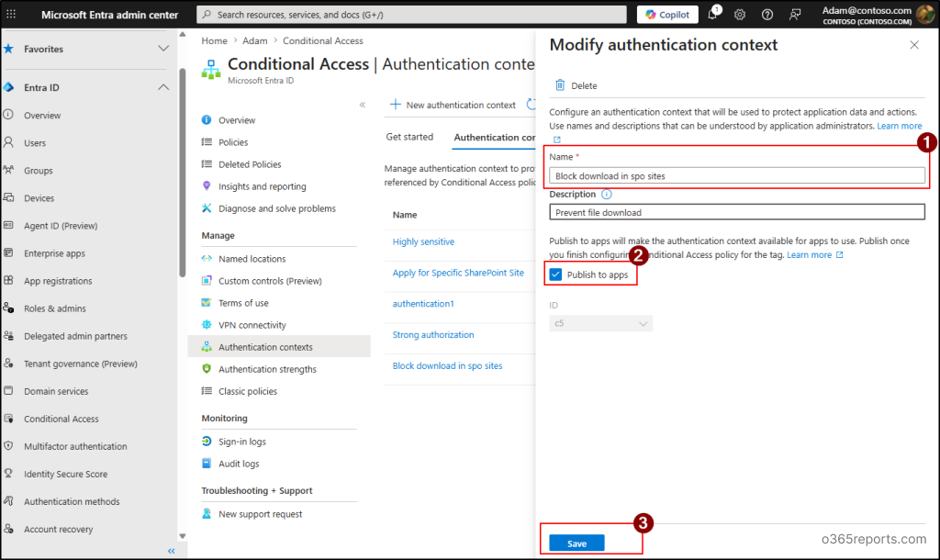Collapse the resource menu chevron

click(362, 105)
